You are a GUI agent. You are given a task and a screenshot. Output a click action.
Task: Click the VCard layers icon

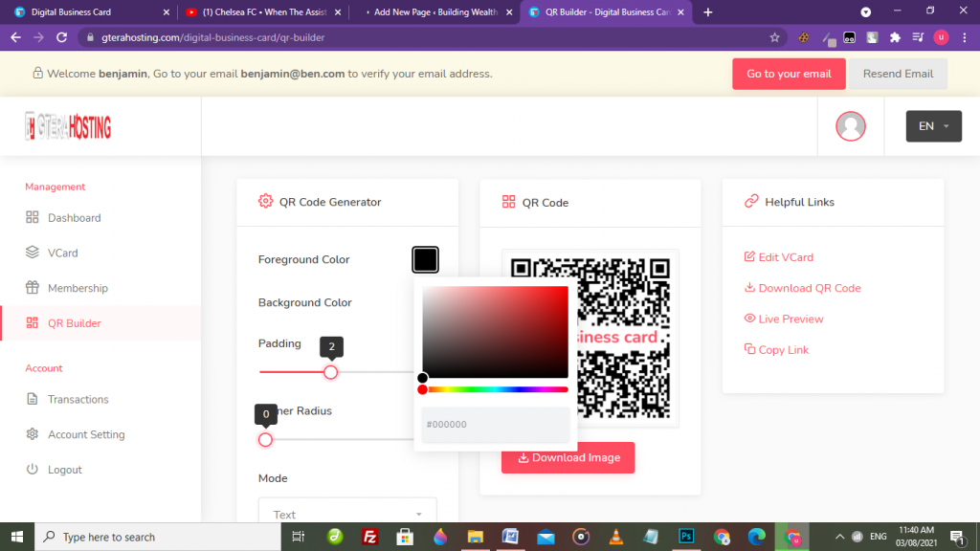(32, 253)
